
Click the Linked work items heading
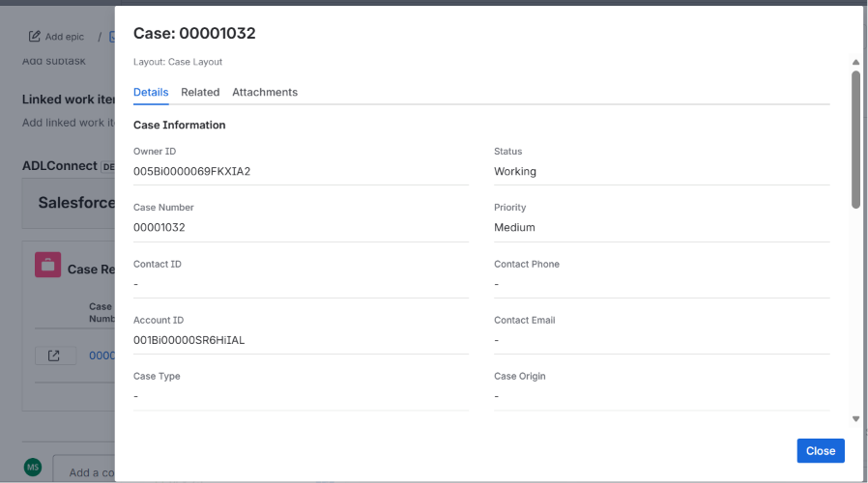pos(68,99)
